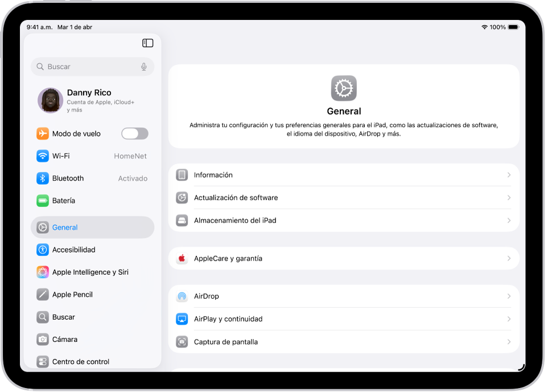Click the blue Wi-Fi icon in the sidebar
The image size is (548, 392).
(43, 155)
